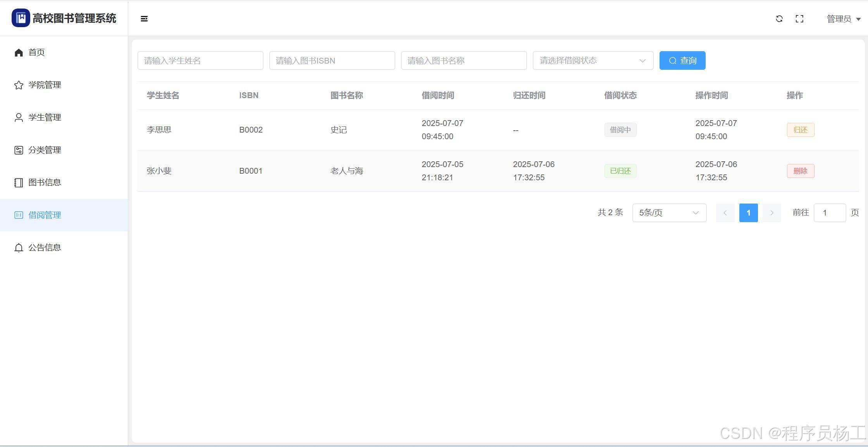This screenshot has height=447, width=868.
Task: Open the 分类管理 menu item
Action: pyautogui.click(x=45, y=150)
